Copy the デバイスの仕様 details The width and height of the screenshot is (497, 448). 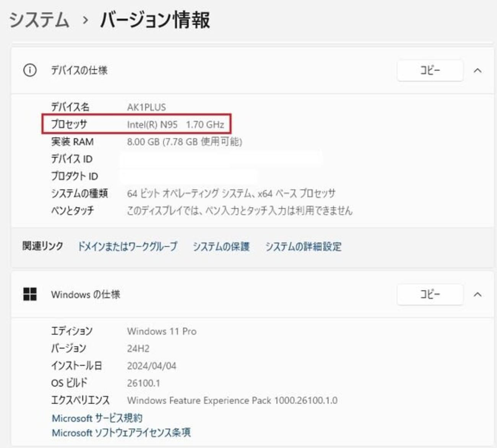pos(430,70)
